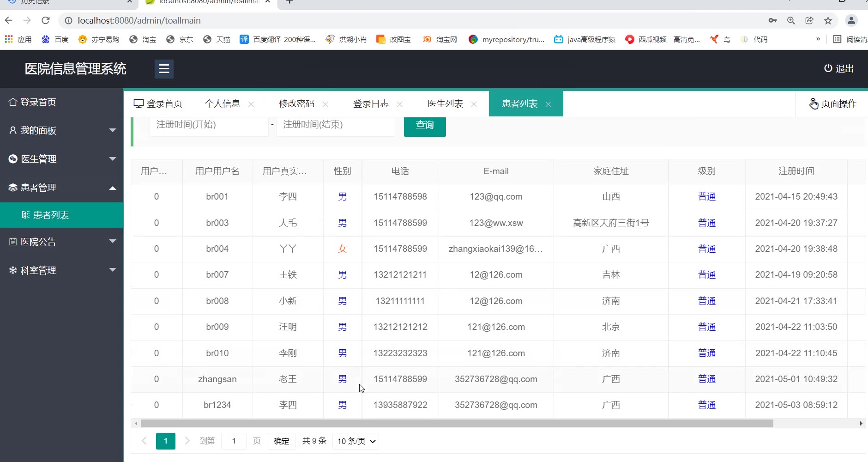Open 页面操作 page actions menu
The height and width of the screenshot is (462, 868).
(x=833, y=103)
